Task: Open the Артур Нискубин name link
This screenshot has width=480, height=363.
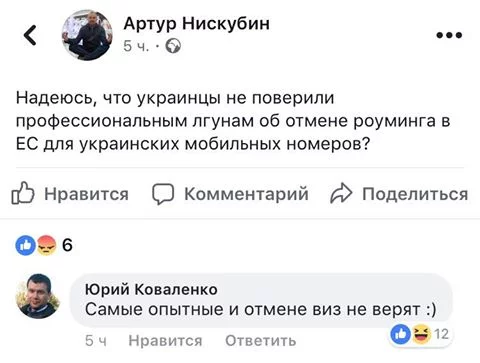Action: tap(196, 24)
